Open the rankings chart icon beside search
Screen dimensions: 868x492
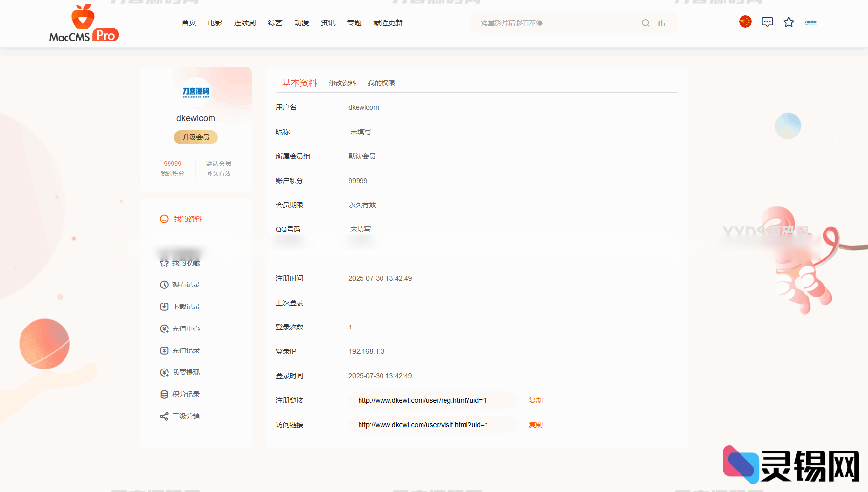(662, 22)
